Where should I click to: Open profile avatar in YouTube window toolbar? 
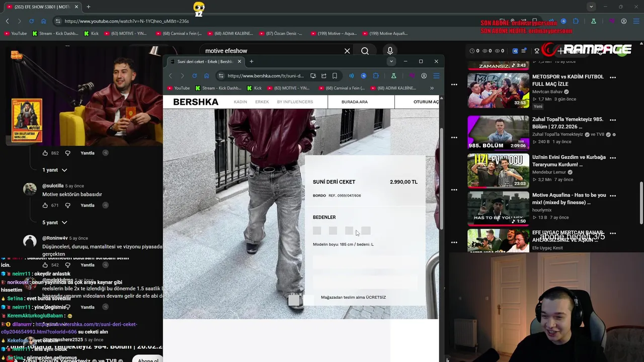click(x=624, y=21)
